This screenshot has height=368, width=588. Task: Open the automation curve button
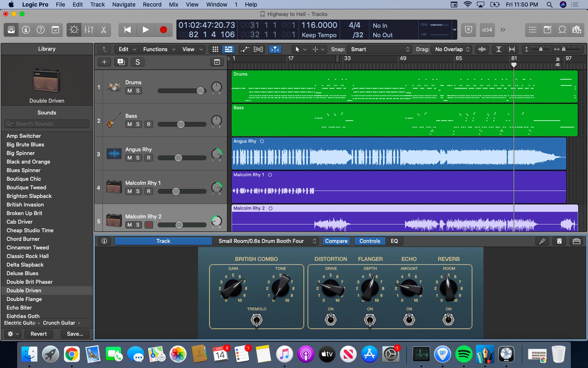[x=245, y=49]
